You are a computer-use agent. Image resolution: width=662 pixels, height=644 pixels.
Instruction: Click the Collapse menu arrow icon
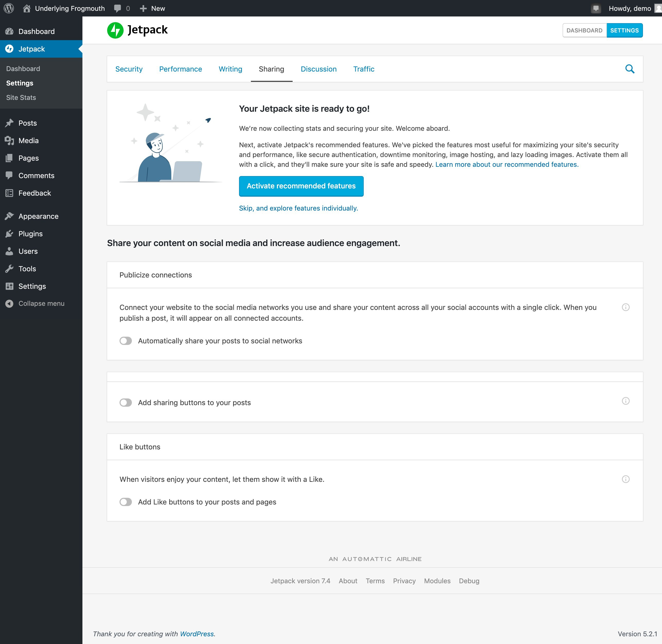pos(10,304)
